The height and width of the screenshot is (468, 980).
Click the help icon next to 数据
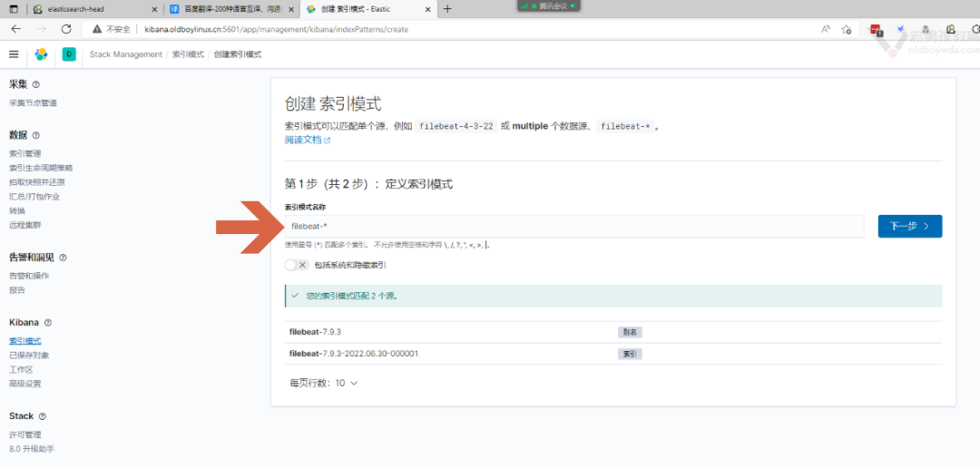(35, 135)
